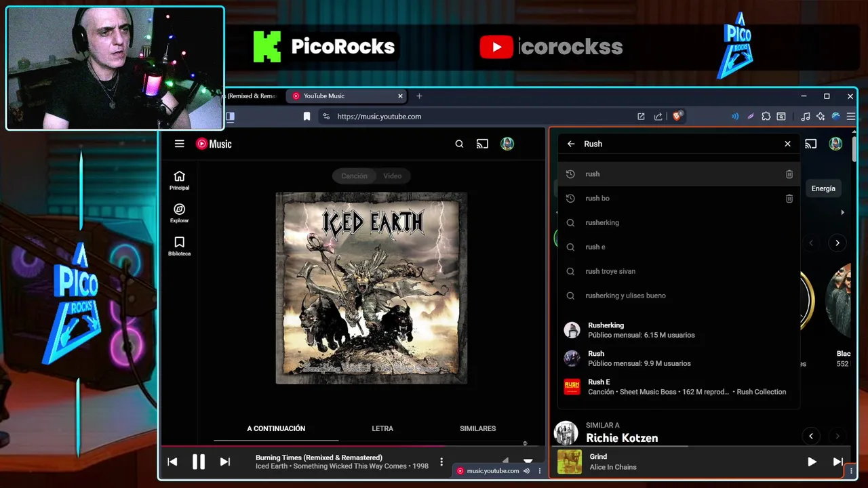Switch to the YouTube Music browser tab
Image resolution: width=868 pixels, height=488 pixels.
346,96
